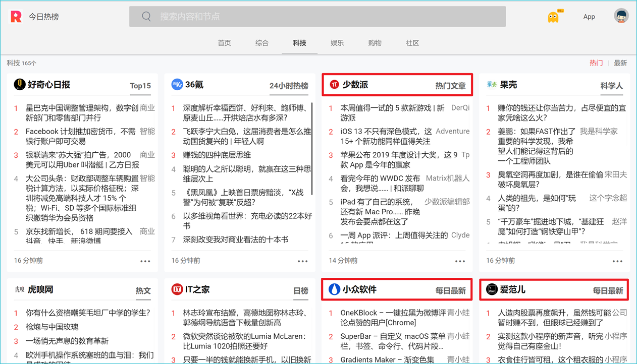Click into the 搜索内容和节点 search field
Viewport: 637px width, 364px height.
click(317, 17)
